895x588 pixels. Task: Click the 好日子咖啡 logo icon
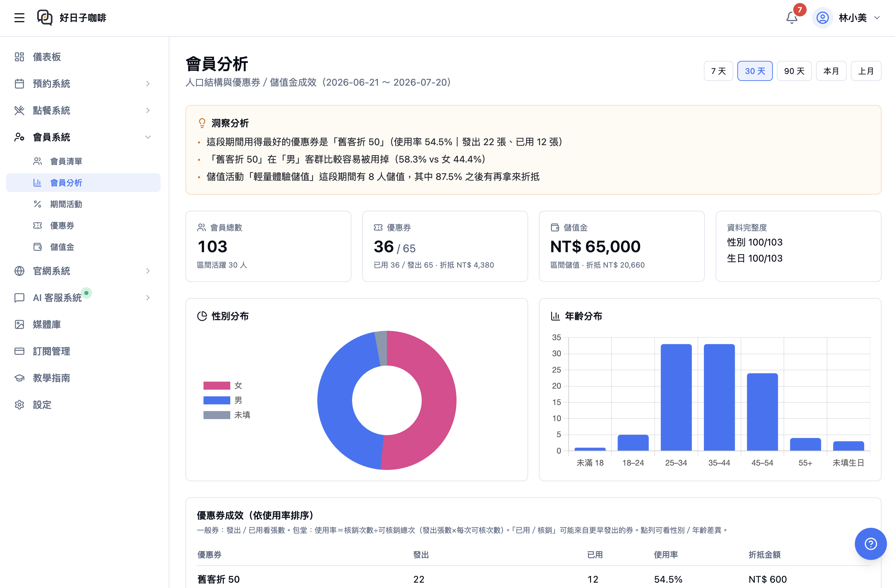(x=45, y=18)
